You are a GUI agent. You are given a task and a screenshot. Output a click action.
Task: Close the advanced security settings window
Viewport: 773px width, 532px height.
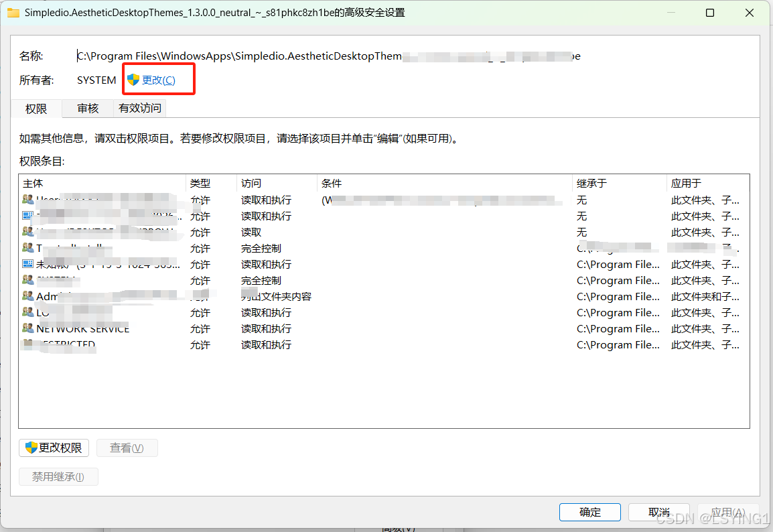tap(750, 13)
